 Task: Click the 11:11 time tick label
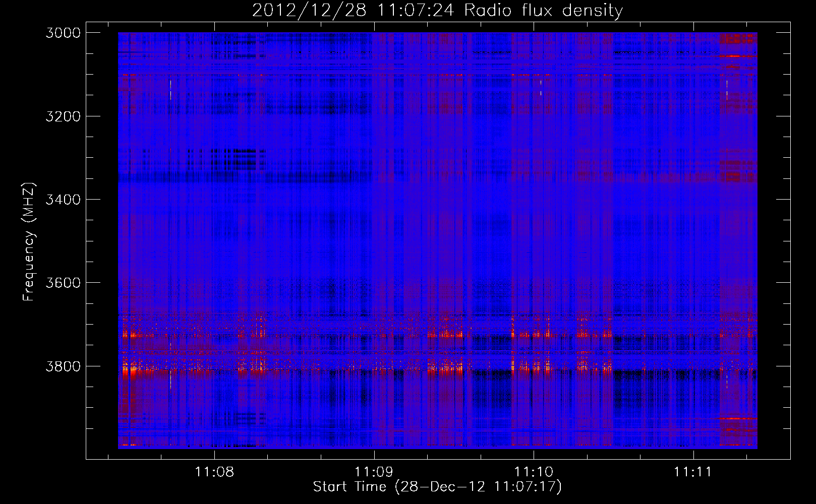(x=693, y=472)
